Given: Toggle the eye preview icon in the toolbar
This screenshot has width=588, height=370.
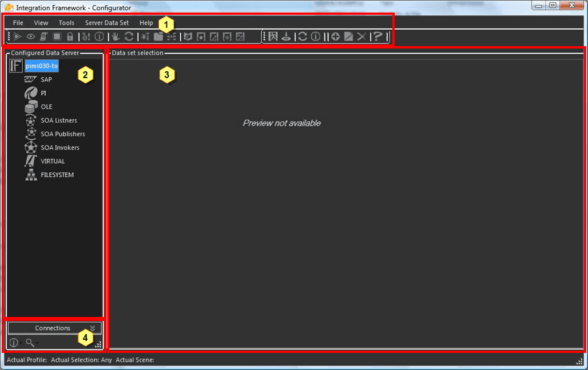Looking at the screenshot, I should tap(30, 36).
